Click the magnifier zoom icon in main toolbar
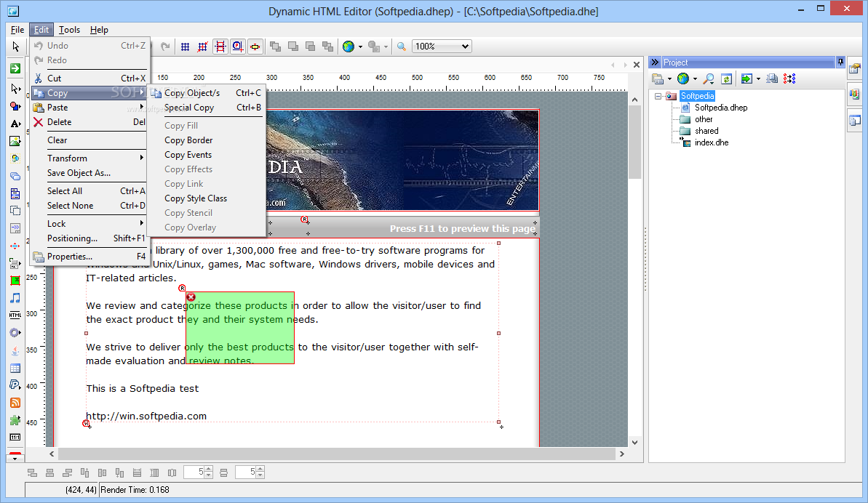 click(x=402, y=47)
